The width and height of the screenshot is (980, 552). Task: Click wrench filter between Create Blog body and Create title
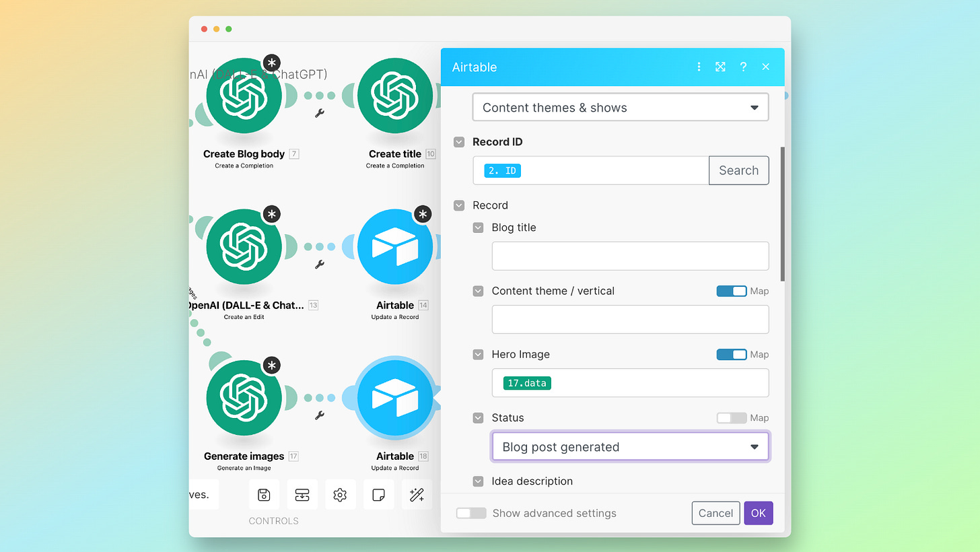[320, 113]
